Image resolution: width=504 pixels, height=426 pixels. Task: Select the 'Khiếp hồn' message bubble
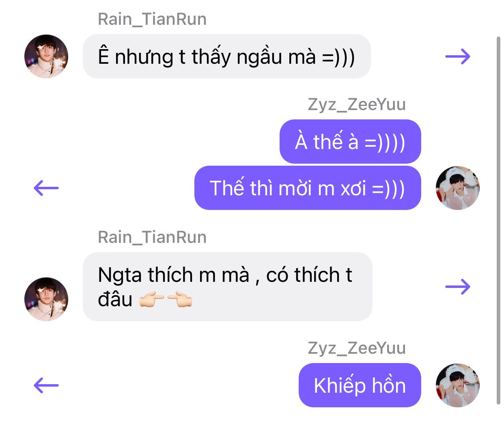tap(360, 385)
